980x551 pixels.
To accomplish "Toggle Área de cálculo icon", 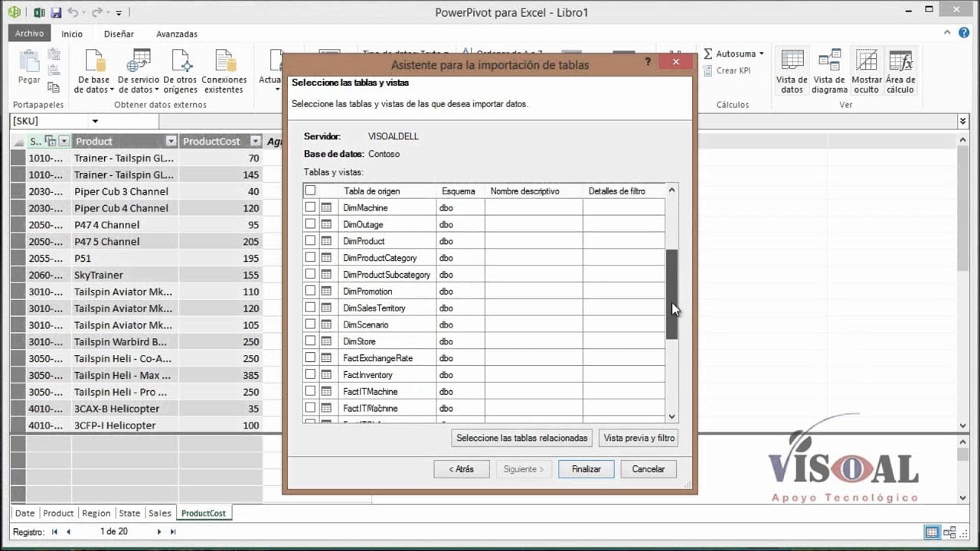I will point(900,61).
